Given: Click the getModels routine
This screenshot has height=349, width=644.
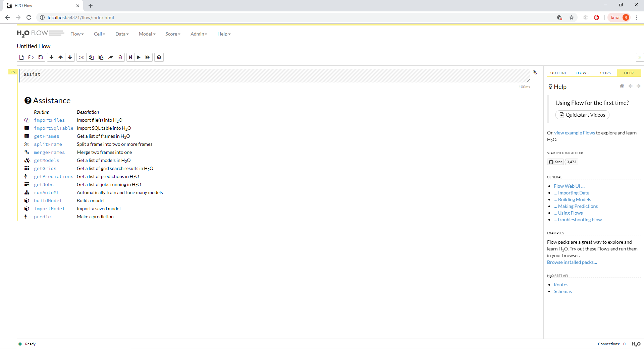Looking at the screenshot, I should click(x=46, y=160).
